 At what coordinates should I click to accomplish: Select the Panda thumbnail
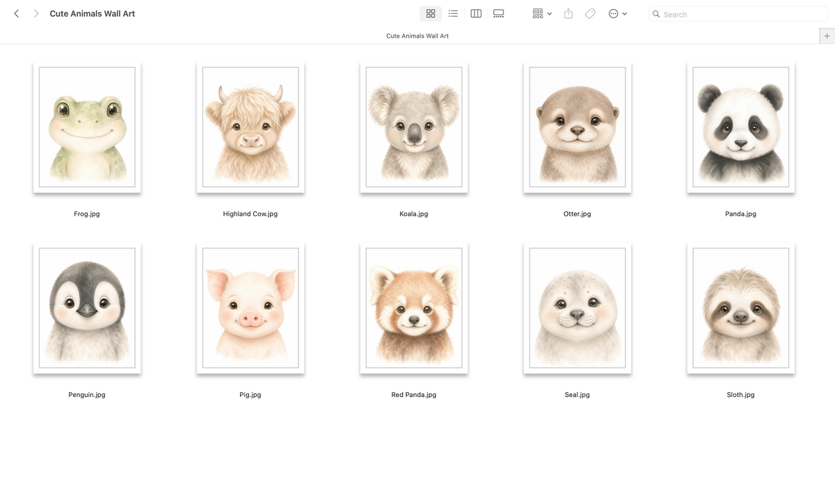coord(741,127)
